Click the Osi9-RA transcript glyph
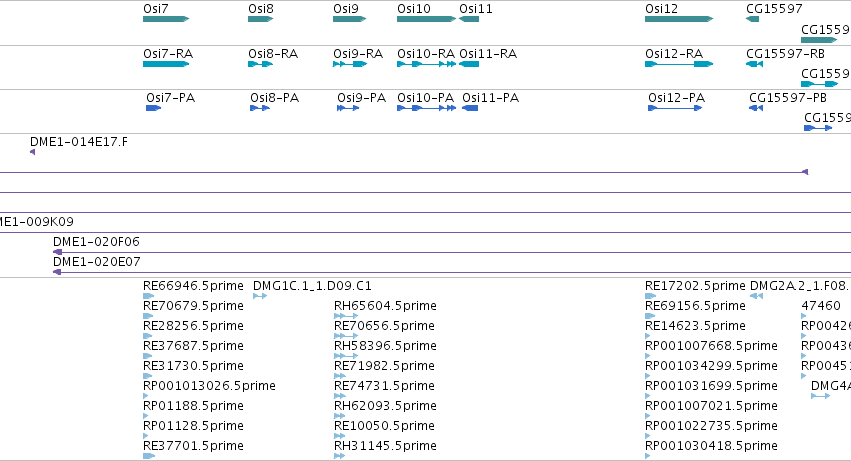 coord(350,64)
